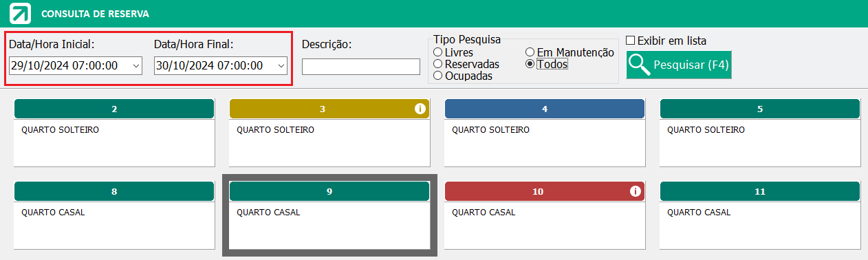Select room 11 QUARTO CASAL card

pos(760,215)
